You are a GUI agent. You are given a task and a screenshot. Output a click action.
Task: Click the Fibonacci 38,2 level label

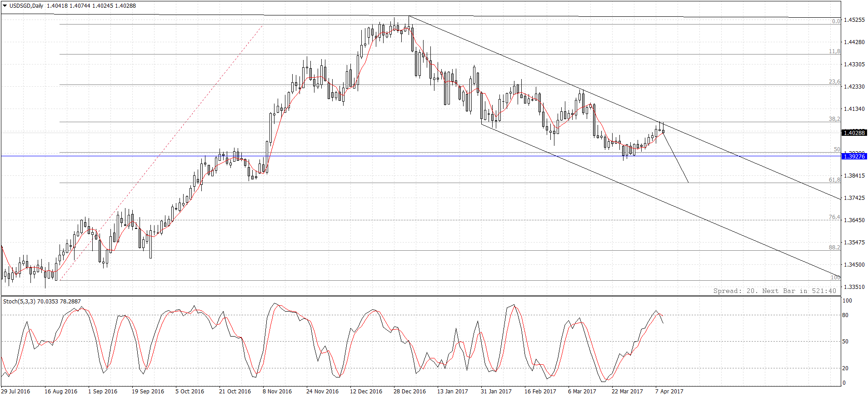coord(835,119)
